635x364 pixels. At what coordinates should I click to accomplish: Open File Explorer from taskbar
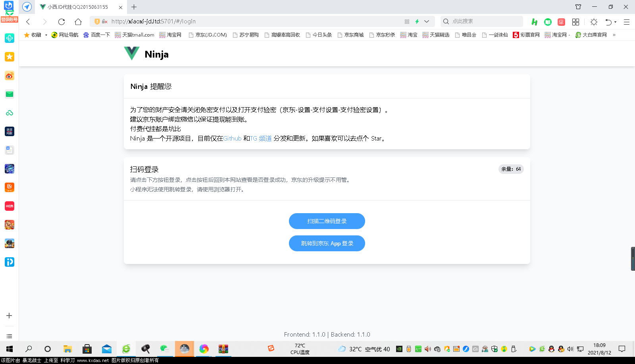pos(67,349)
